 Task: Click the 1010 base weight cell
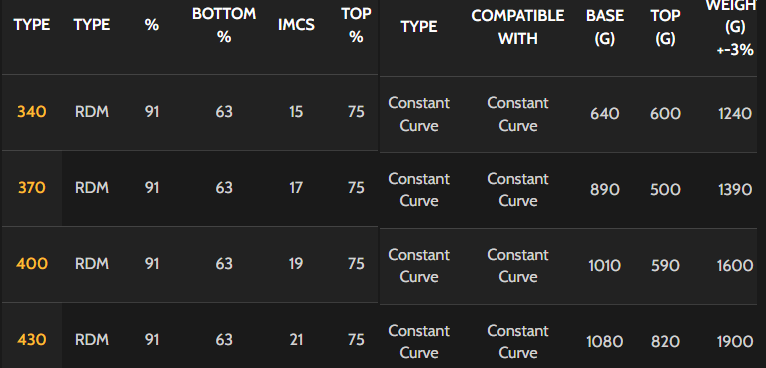point(605,266)
